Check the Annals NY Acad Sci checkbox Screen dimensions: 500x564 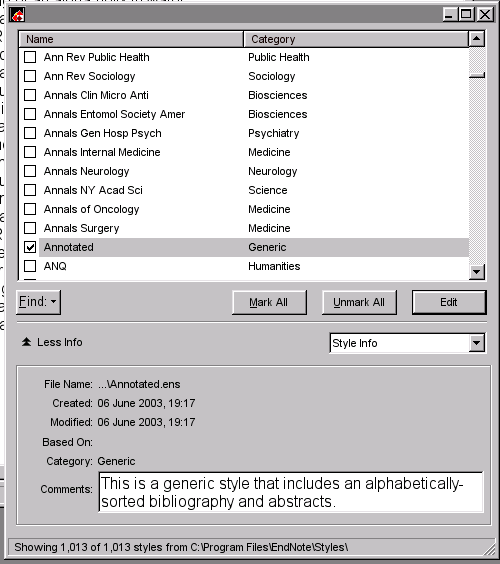[x=30, y=190]
